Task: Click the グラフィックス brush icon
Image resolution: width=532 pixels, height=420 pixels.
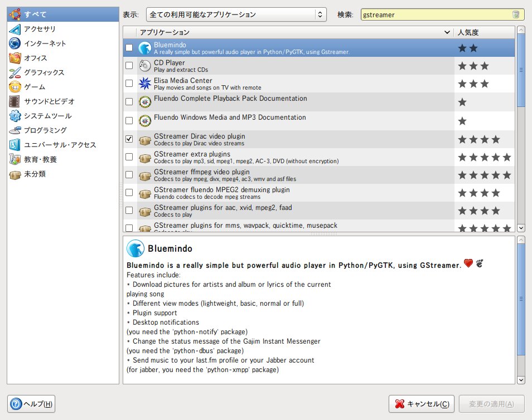Action: click(15, 72)
